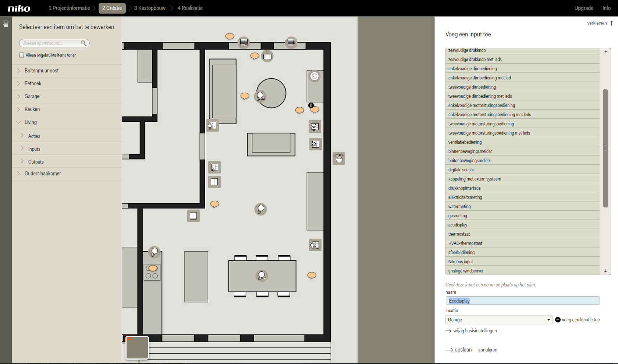
Task: Choose 'ecodisplay' in the input list
Action: pyautogui.click(x=523, y=225)
